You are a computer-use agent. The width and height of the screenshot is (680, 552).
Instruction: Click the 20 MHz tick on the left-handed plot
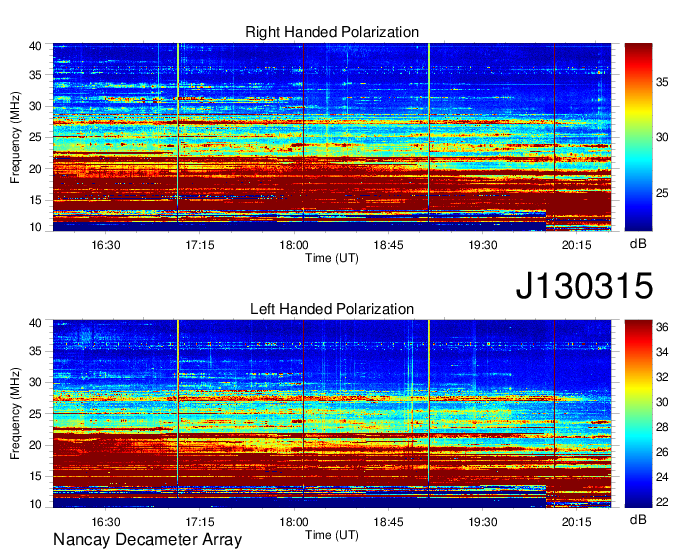coord(35,445)
